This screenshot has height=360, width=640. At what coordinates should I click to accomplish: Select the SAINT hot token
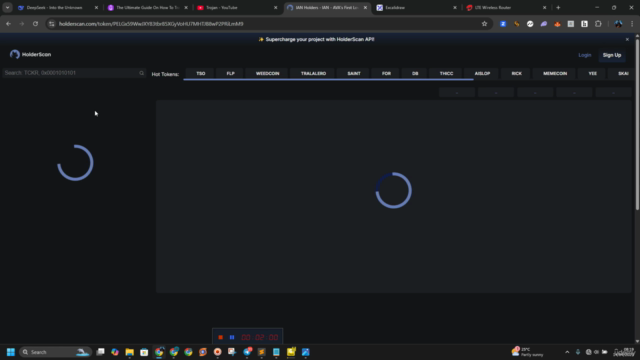[354, 73]
